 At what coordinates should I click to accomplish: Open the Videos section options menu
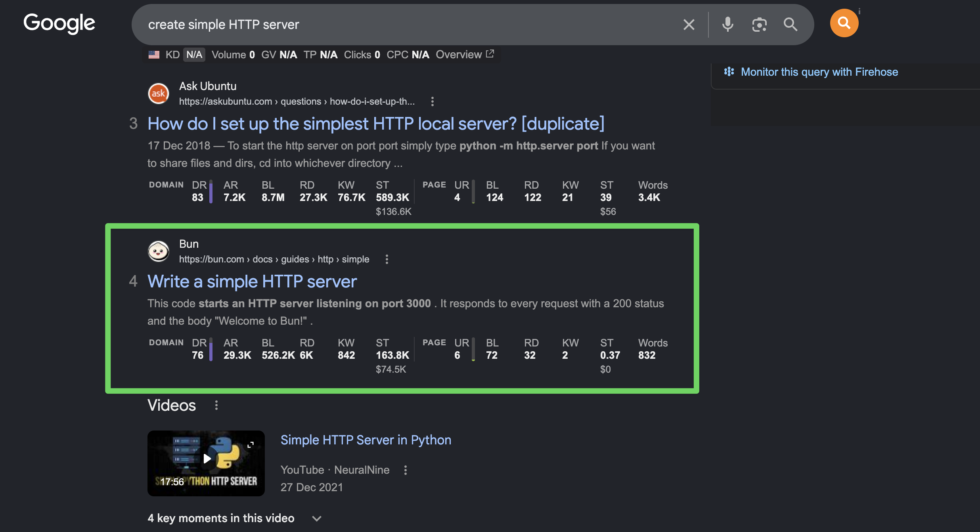pos(216,405)
